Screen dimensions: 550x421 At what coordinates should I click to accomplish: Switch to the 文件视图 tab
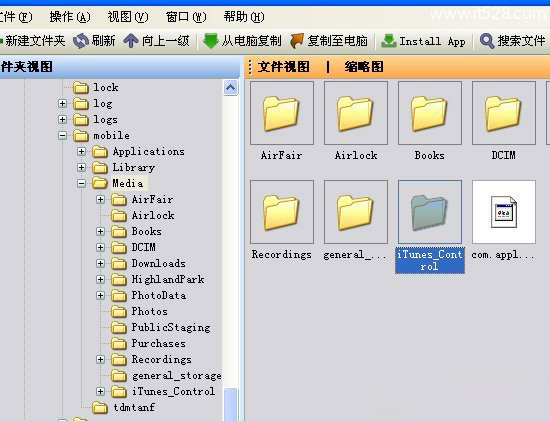click(284, 67)
